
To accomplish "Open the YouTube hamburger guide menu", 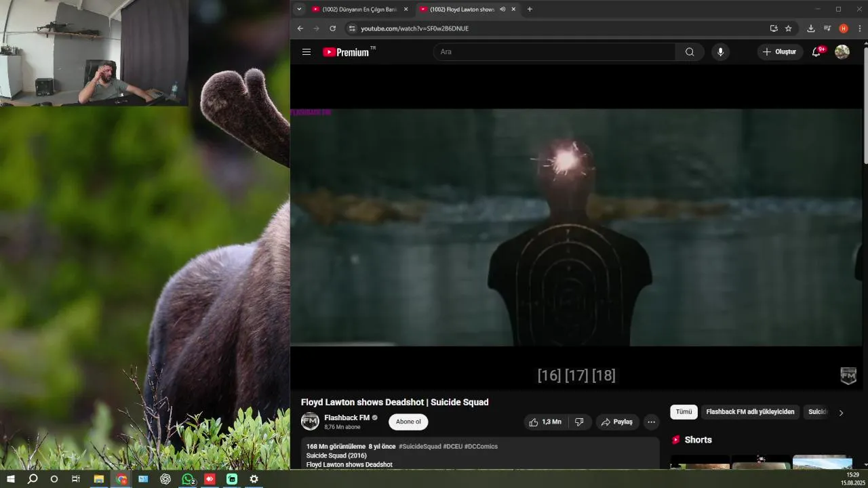I will click(307, 52).
